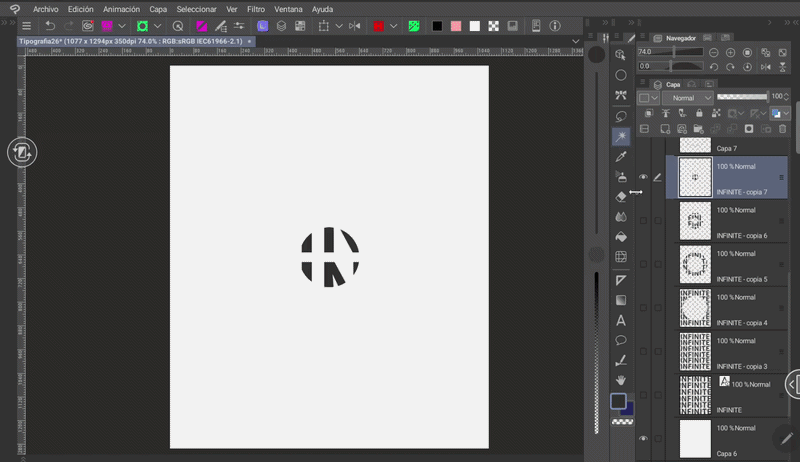The height and width of the screenshot is (462, 800).
Task: Select the Gradient tool
Action: coord(621,300)
